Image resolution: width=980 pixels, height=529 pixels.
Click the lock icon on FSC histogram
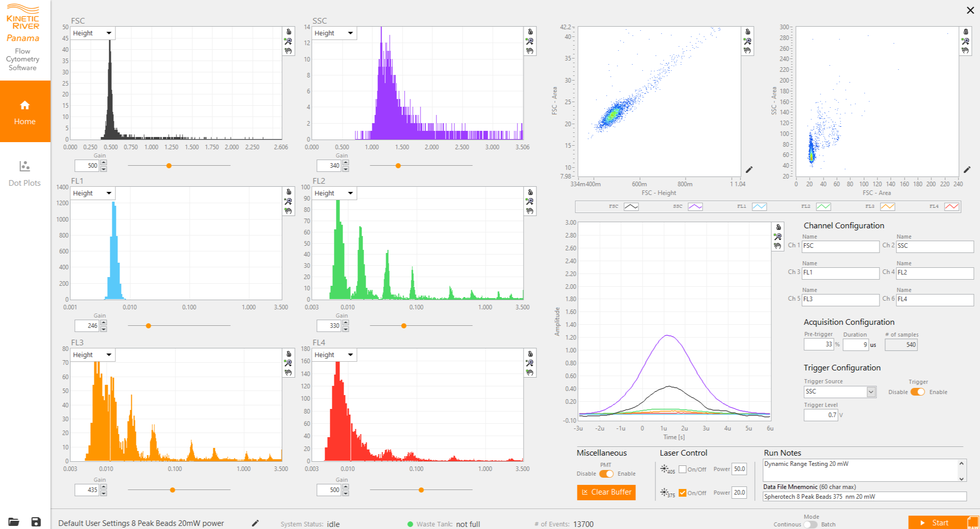289,32
